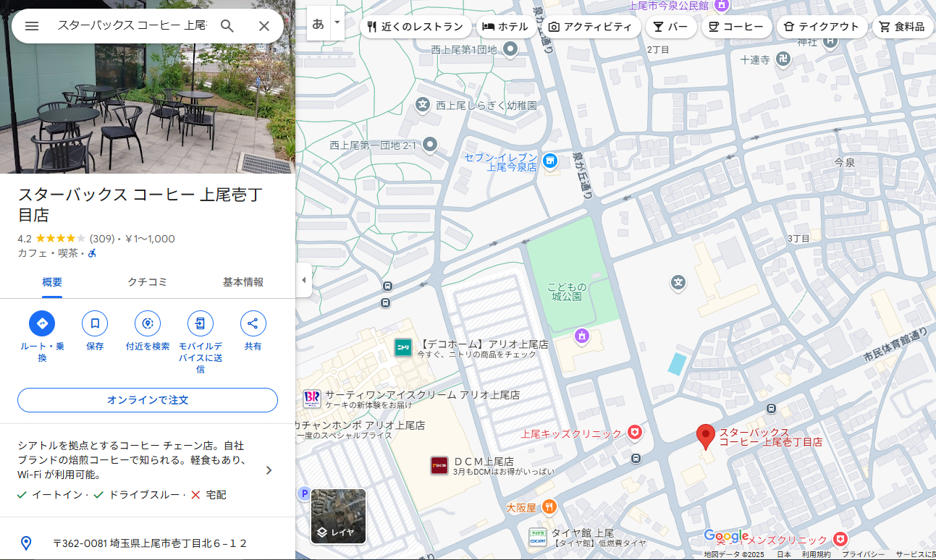
Task: Click the セブン-イレブン 上尾今泉店 map icon
Action: point(549,160)
